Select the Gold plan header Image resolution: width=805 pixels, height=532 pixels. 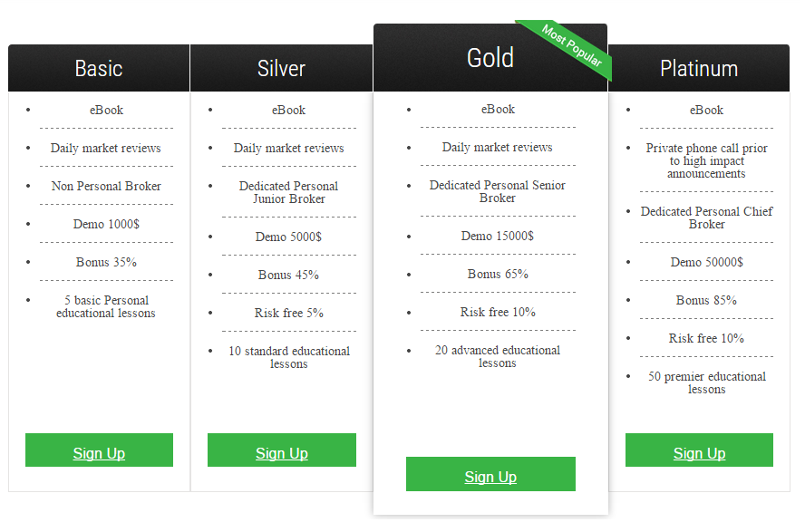[490, 57]
